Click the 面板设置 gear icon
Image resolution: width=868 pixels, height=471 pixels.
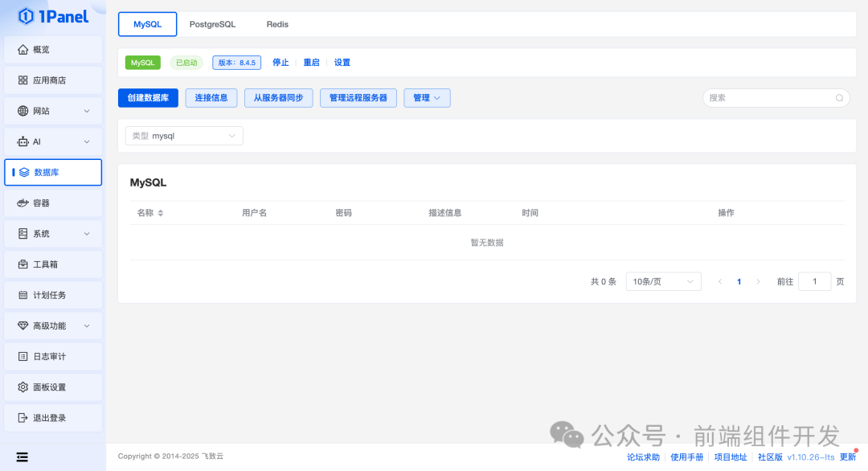coord(23,387)
